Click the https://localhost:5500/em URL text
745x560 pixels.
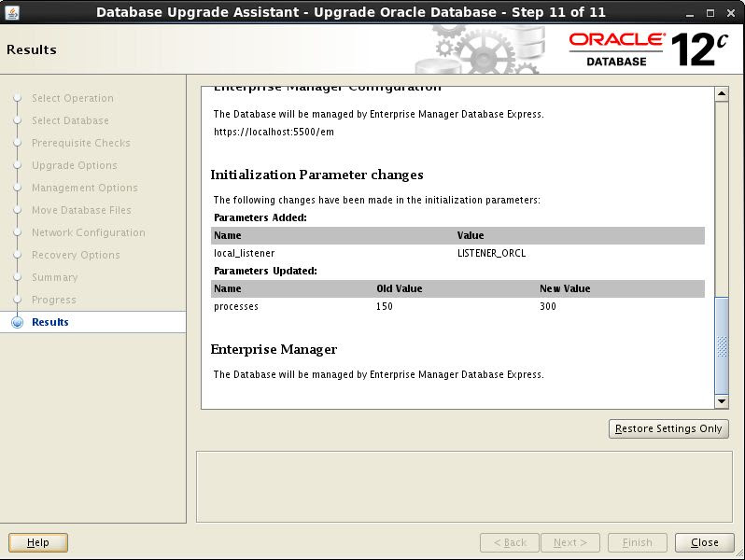274,132
